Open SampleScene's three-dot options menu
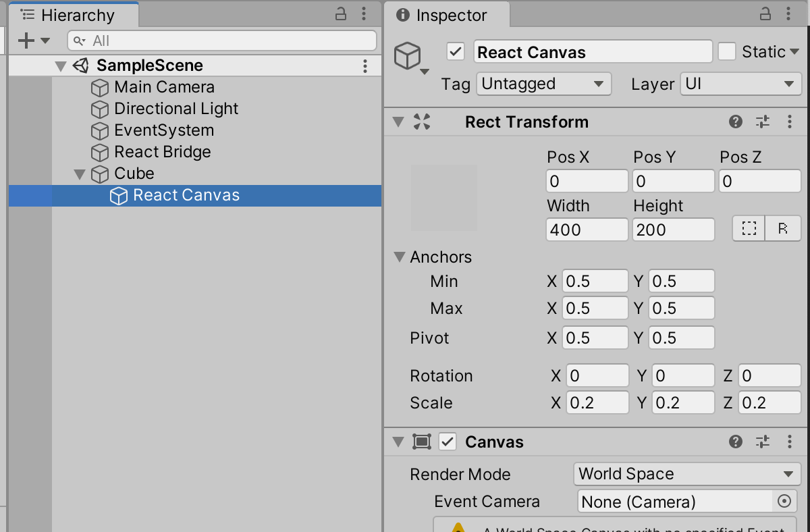The image size is (810, 532). click(365, 65)
